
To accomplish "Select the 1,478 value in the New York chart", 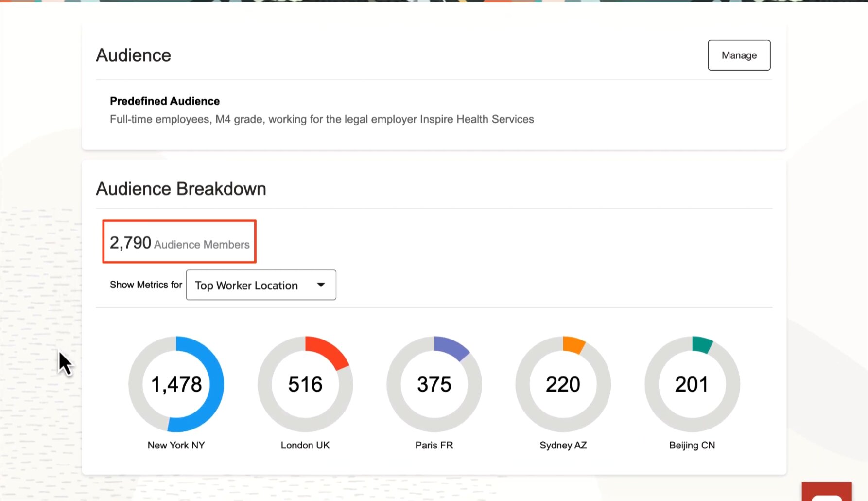I will [176, 384].
